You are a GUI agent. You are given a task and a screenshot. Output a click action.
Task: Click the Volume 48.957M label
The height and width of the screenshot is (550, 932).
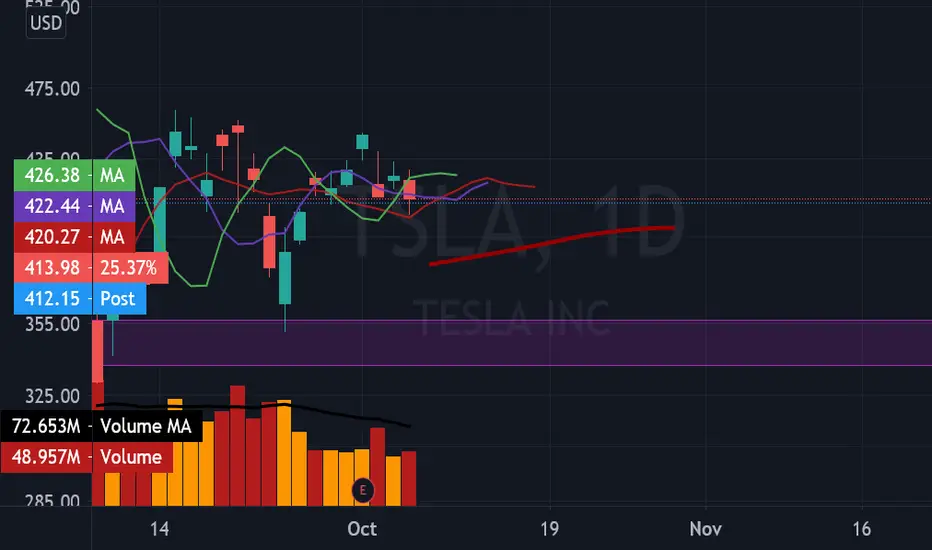(86, 457)
